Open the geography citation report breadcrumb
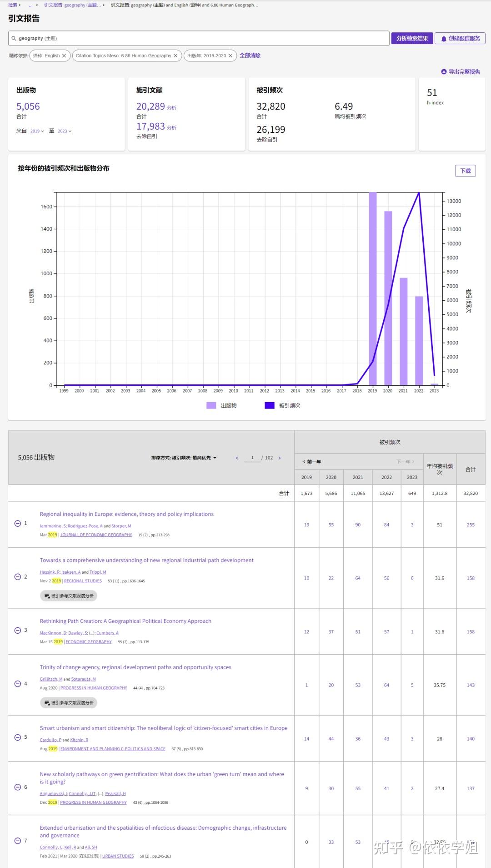 tap(73, 5)
